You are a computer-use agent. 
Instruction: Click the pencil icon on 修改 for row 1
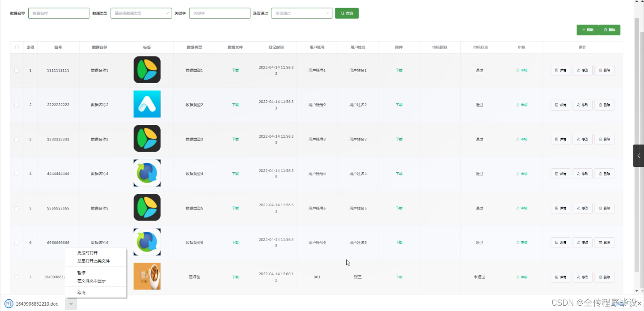(578, 70)
